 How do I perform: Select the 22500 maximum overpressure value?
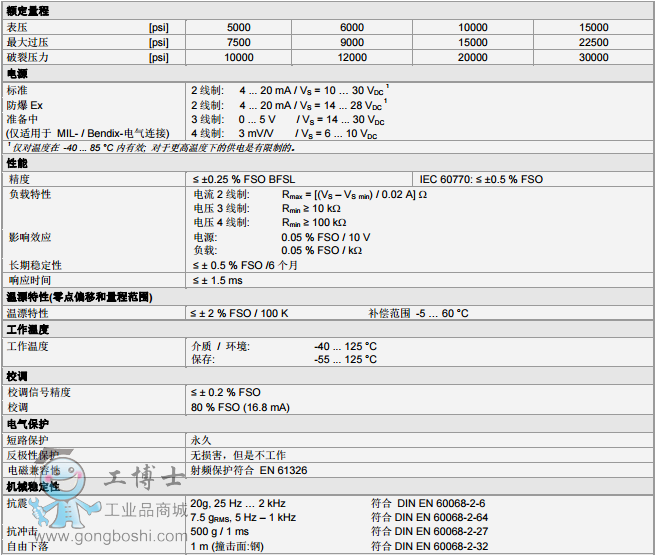click(593, 43)
